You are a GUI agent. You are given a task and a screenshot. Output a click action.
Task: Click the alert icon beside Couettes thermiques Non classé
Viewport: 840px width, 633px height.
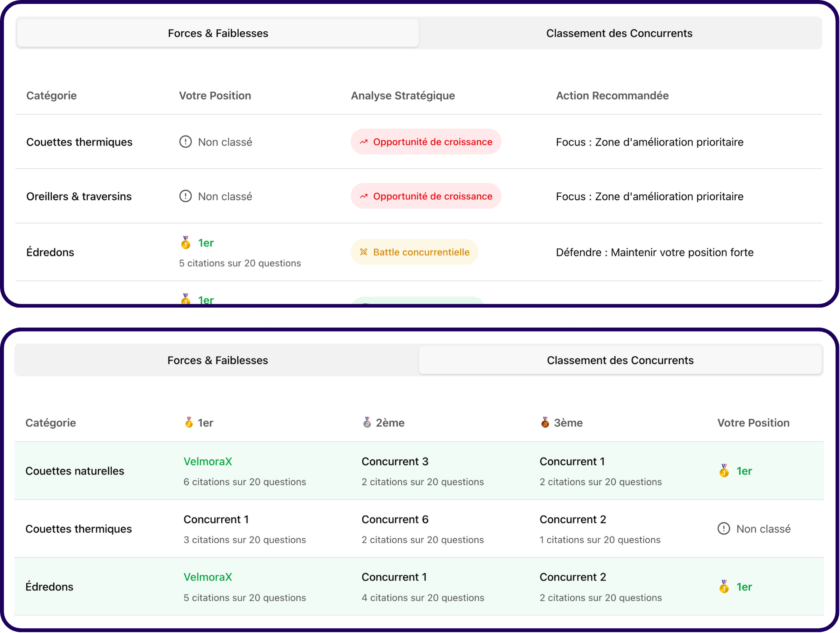point(186,142)
